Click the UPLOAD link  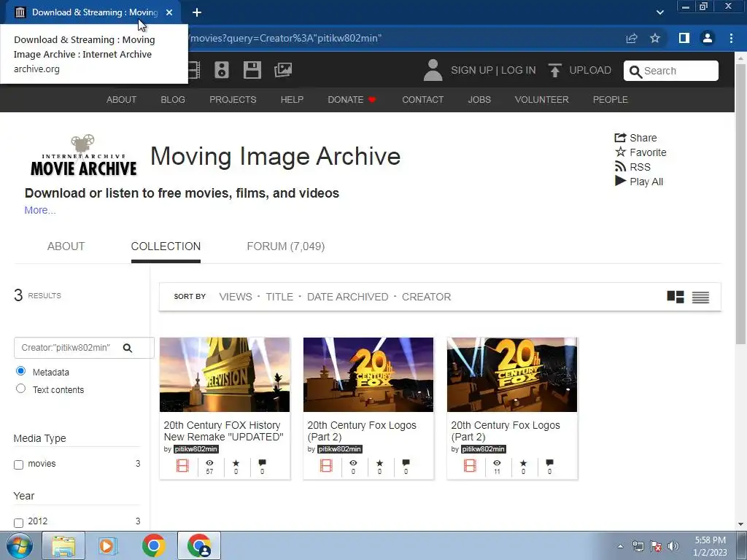(589, 70)
